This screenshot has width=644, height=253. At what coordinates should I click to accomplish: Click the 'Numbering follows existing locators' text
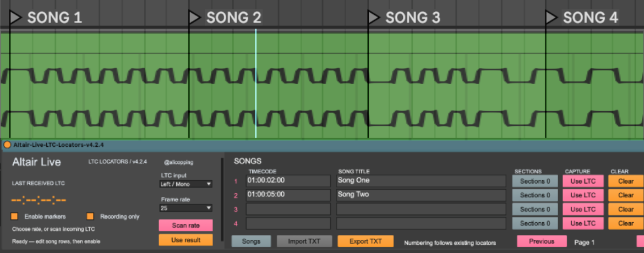[450, 243]
